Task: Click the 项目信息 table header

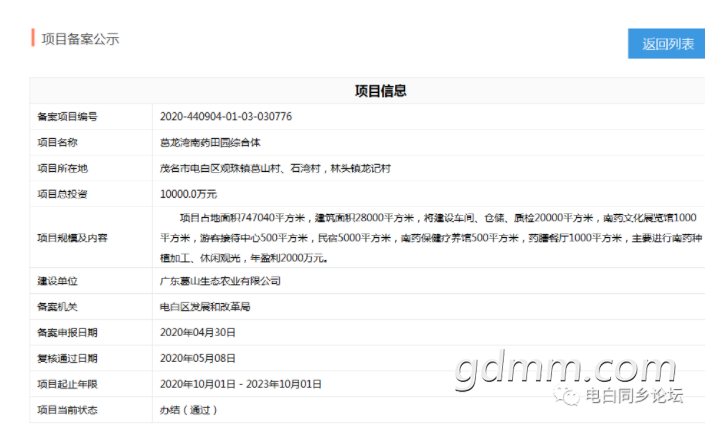Action: click(380, 91)
